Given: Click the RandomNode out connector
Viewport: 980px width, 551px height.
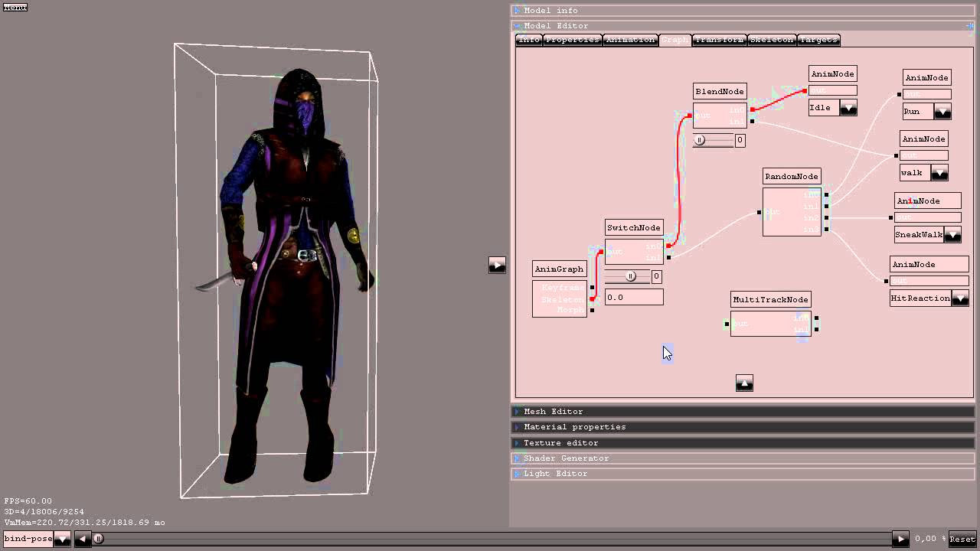Looking at the screenshot, I should (759, 212).
